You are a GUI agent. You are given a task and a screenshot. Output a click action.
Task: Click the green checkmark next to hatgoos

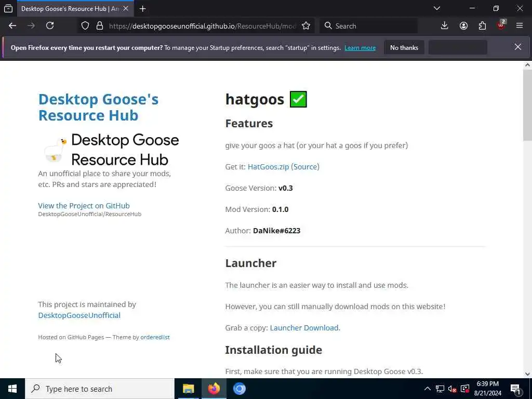[299, 99]
